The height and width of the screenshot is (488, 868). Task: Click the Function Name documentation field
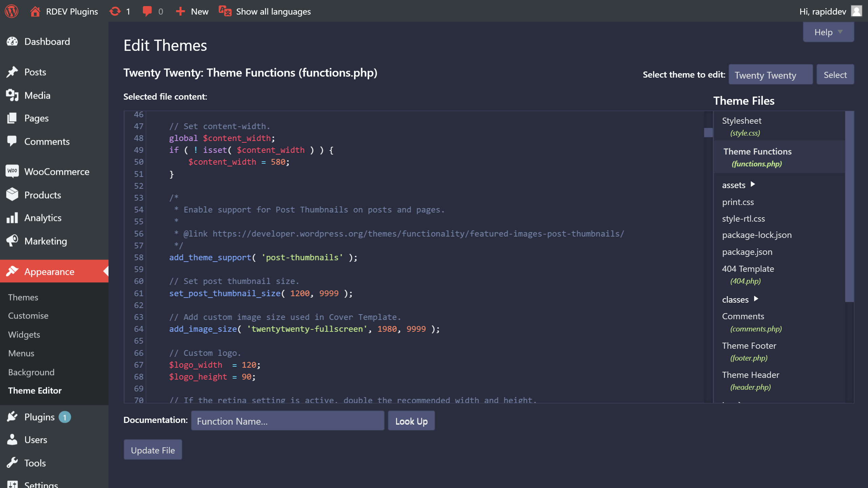(288, 421)
